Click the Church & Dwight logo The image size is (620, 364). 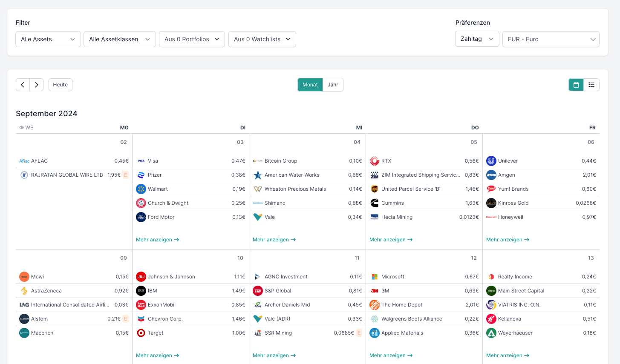[141, 203]
